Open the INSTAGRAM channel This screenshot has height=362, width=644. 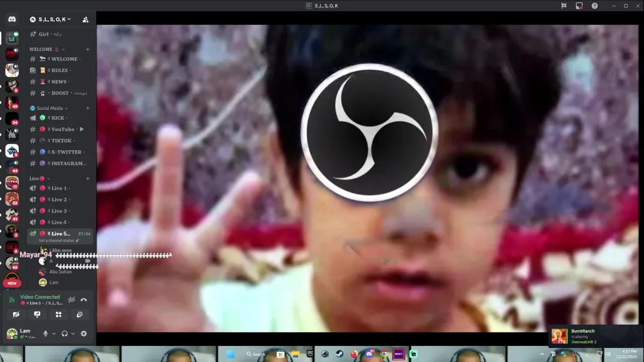59,163
